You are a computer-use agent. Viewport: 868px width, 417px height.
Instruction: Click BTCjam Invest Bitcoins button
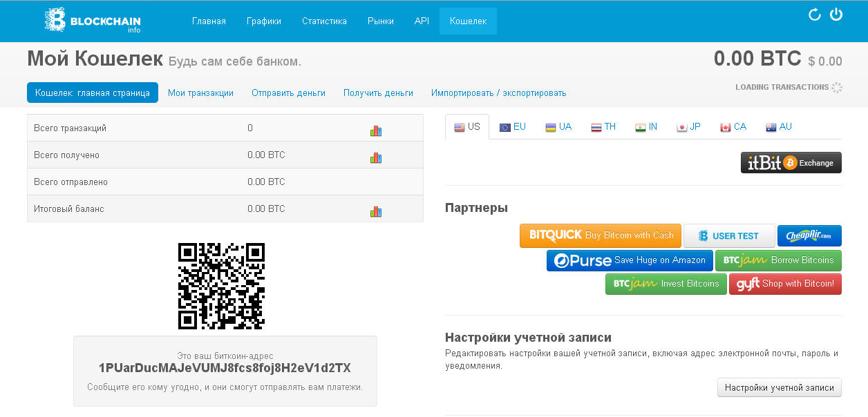click(x=666, y=284)
